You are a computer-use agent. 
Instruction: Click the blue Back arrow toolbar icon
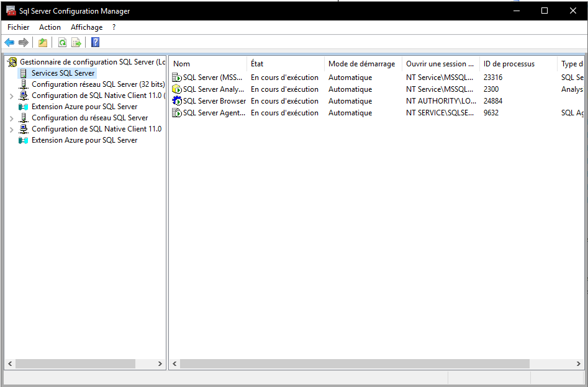coord(9,42)
